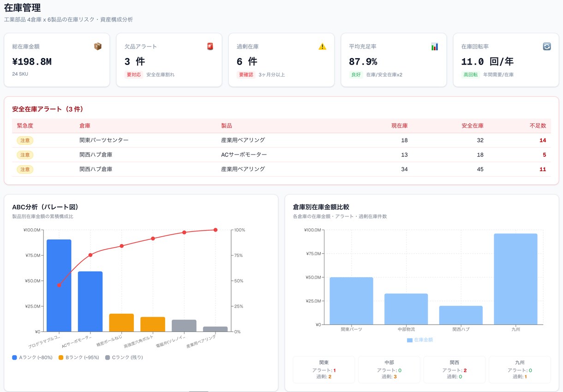Open the 中部 summary card
This screenshot has height=392, width=563.
[389, 369]
